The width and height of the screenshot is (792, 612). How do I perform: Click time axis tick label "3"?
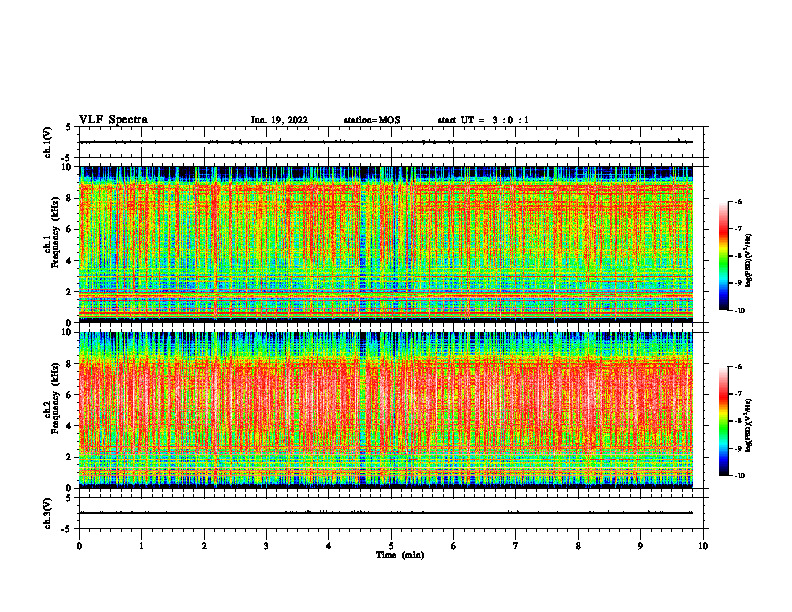coord(266,546)
